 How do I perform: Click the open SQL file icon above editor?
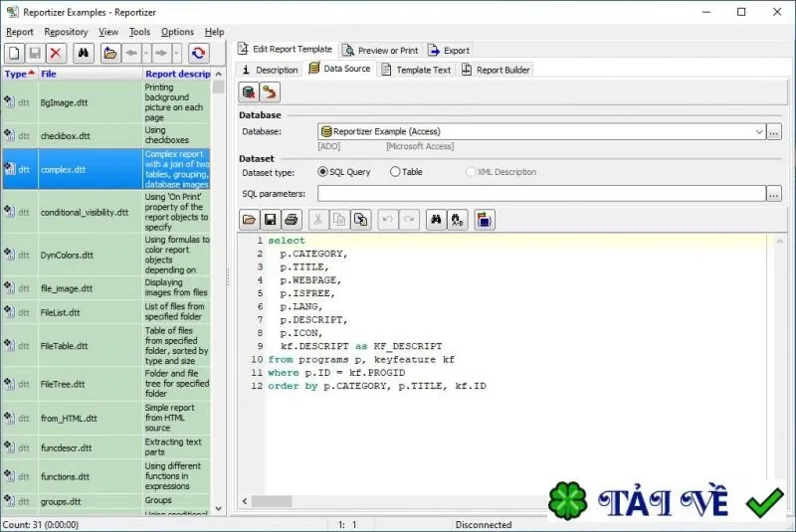(x=250, y=220)
